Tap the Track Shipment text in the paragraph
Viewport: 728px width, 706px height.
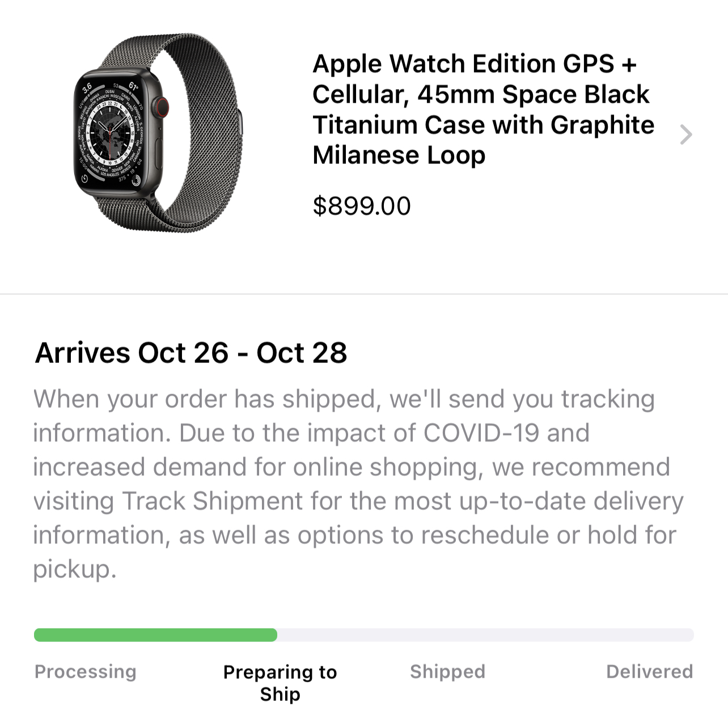(213, 501)
